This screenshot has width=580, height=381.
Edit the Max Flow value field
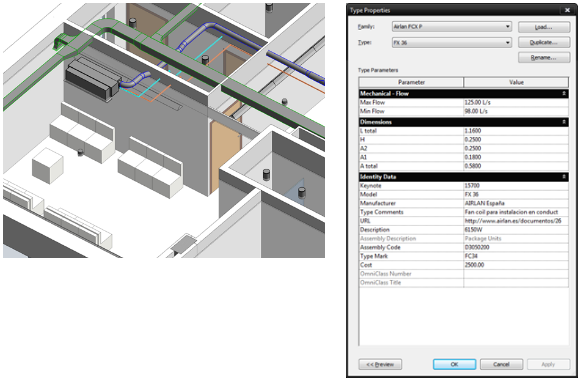pyautogui.click(x=516, y=102)
